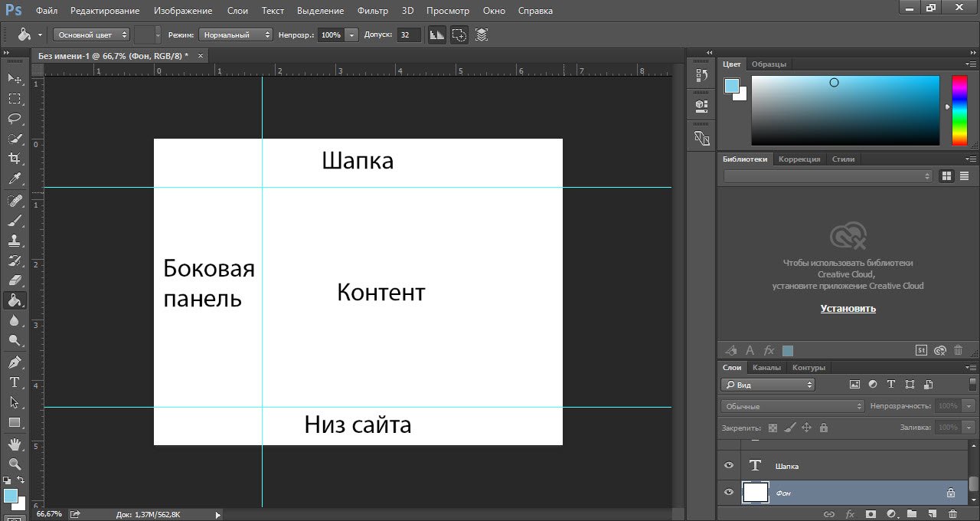Image resolution: width=980 pixels, height=521 pixels.
Task: Activate the Eyedropper tool
Action: (x=14, y=179)
